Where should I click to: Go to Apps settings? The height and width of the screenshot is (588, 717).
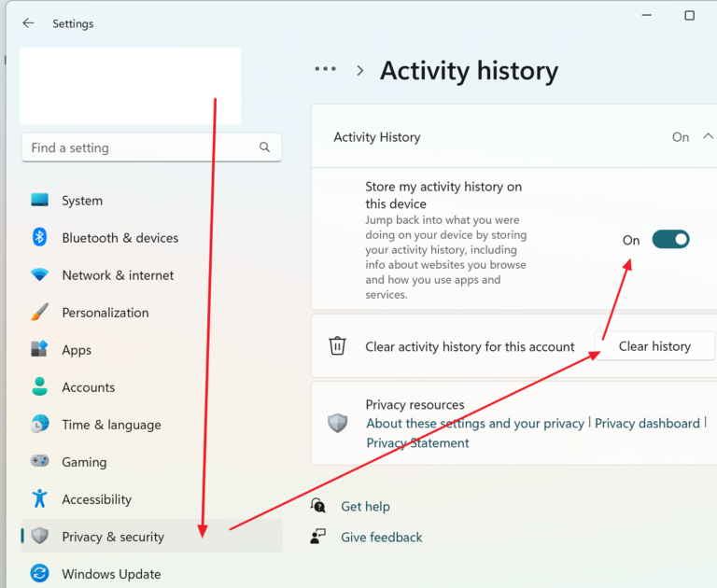point(151,350)
